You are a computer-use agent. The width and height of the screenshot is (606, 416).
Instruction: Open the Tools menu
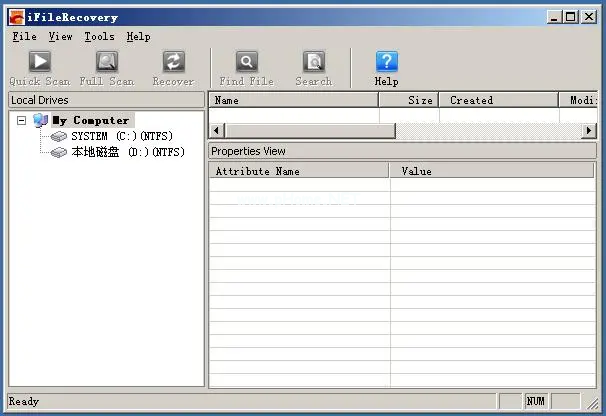click(x=99, y=36)
